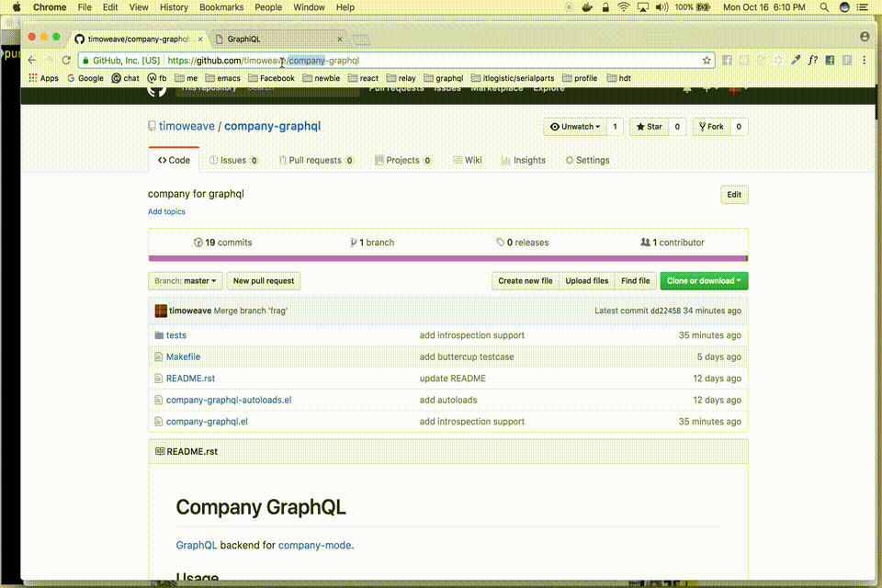Image resolution: width=882 pixels, height=588 pixels.
Task: Open the emacs bookmarks folder
Action: pos(222,78)
